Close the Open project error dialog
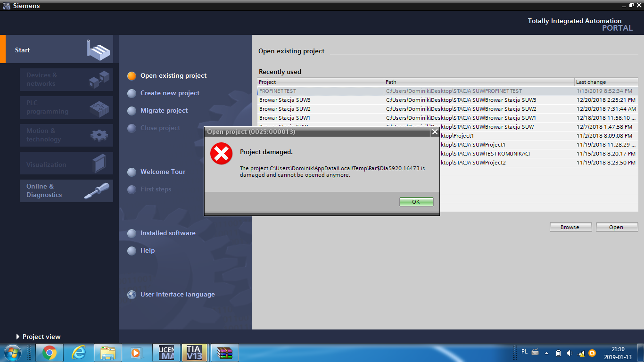 point(435,132)
